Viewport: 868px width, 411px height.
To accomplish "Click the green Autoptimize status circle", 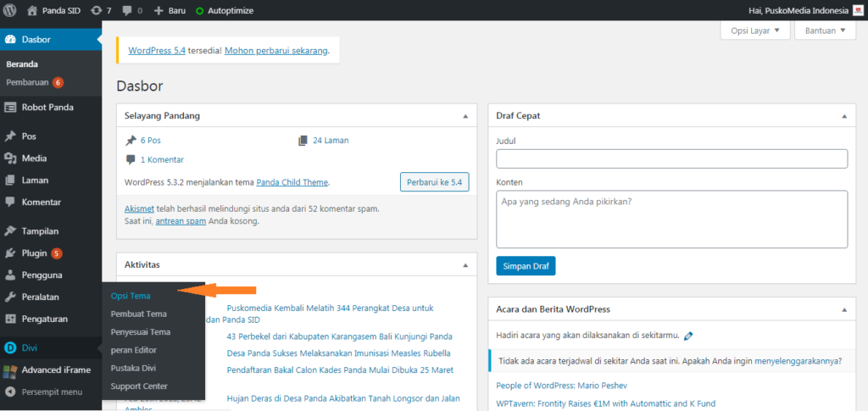I will pos(199,10).
